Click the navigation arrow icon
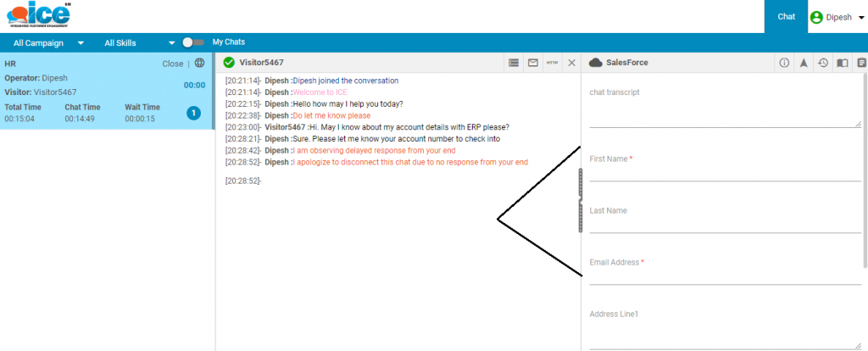 tap(804, 63)
